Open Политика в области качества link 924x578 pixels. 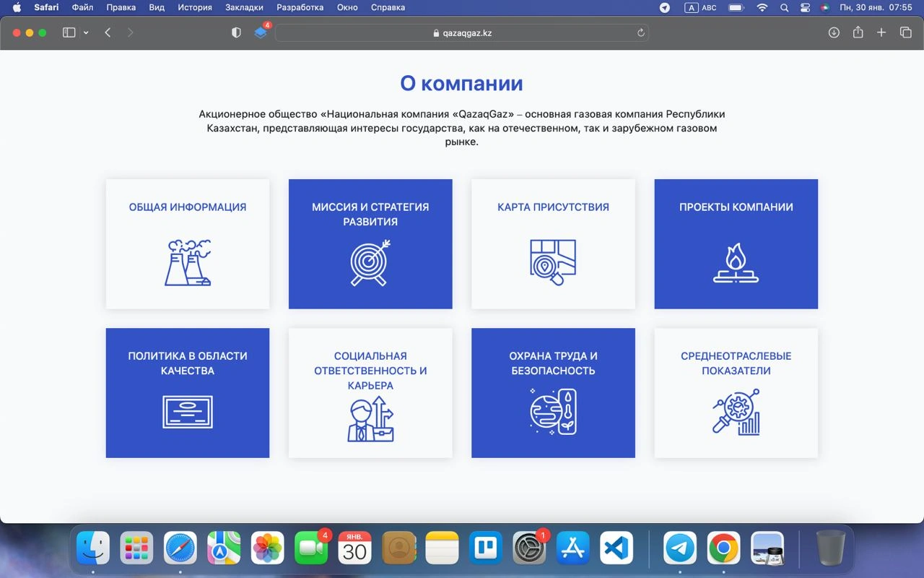tap(188, 363)
